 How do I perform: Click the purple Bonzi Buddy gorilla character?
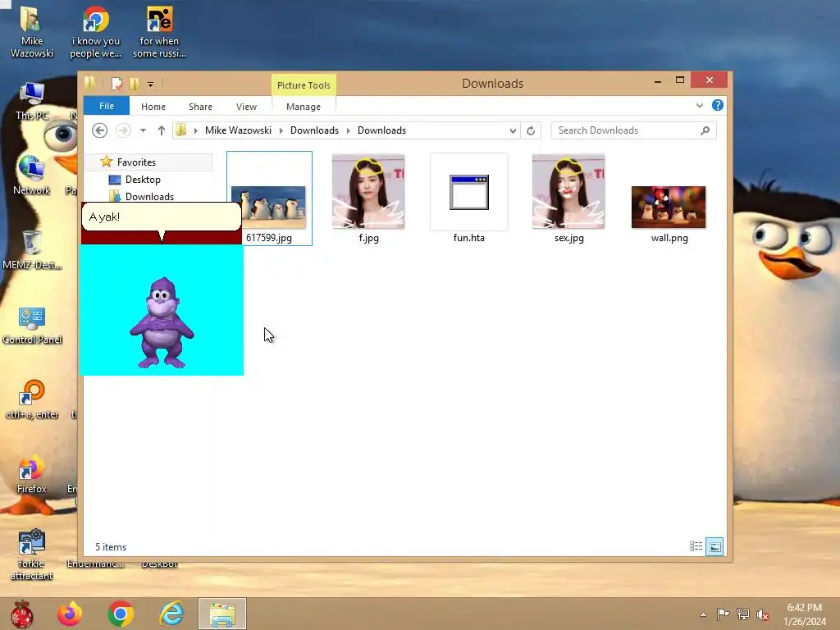[162, 323]
